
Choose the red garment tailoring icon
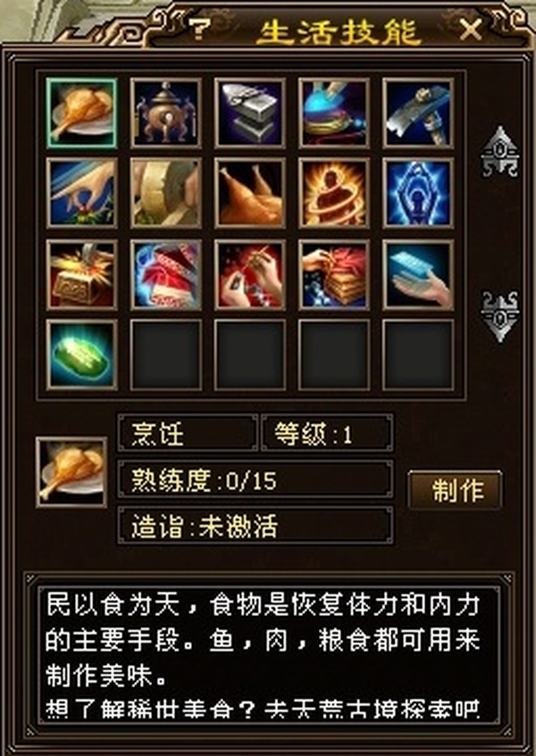[x=165, y=274]
